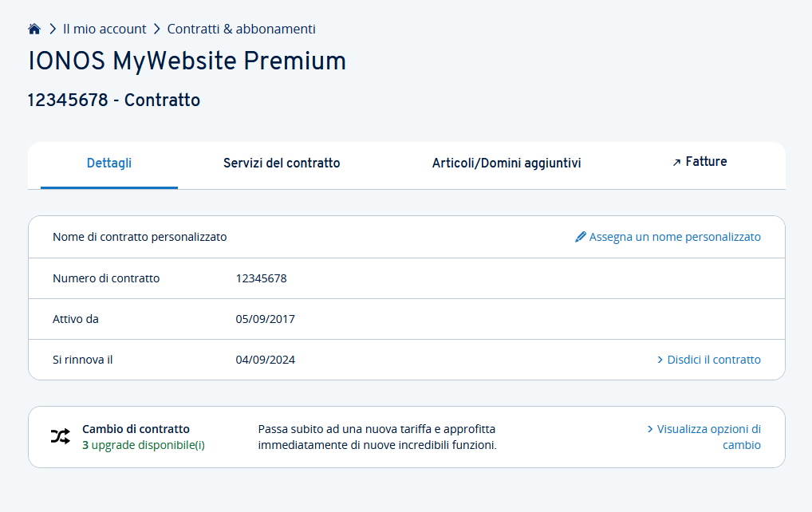Click the external arrow icon beside Fatture
The image size is (812, 512).
click(x=676, y=163)
